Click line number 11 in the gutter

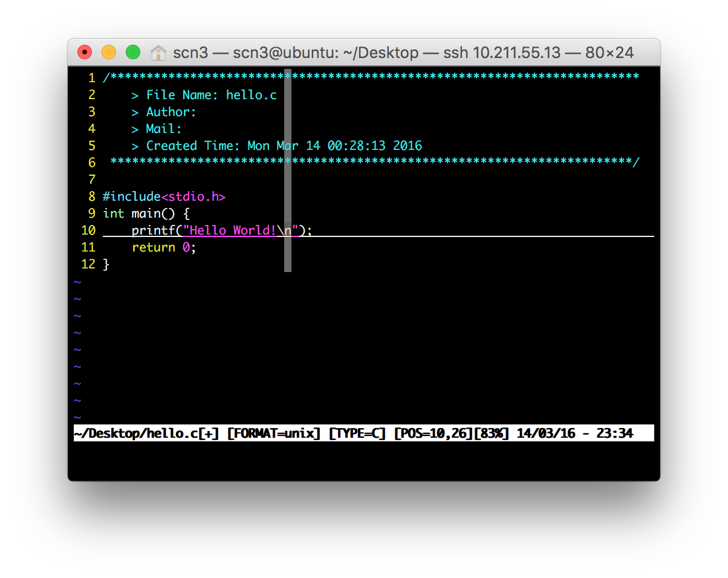coord(88,247)
